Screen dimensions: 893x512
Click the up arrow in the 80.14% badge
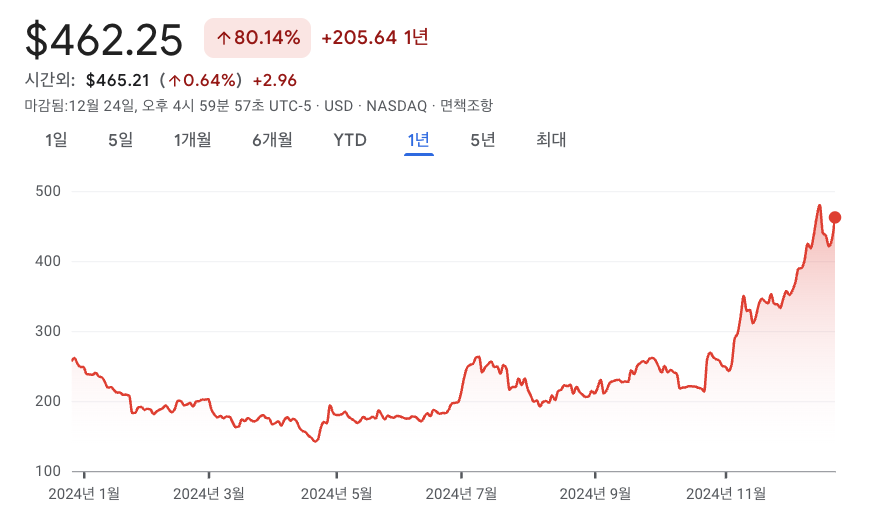223,38
